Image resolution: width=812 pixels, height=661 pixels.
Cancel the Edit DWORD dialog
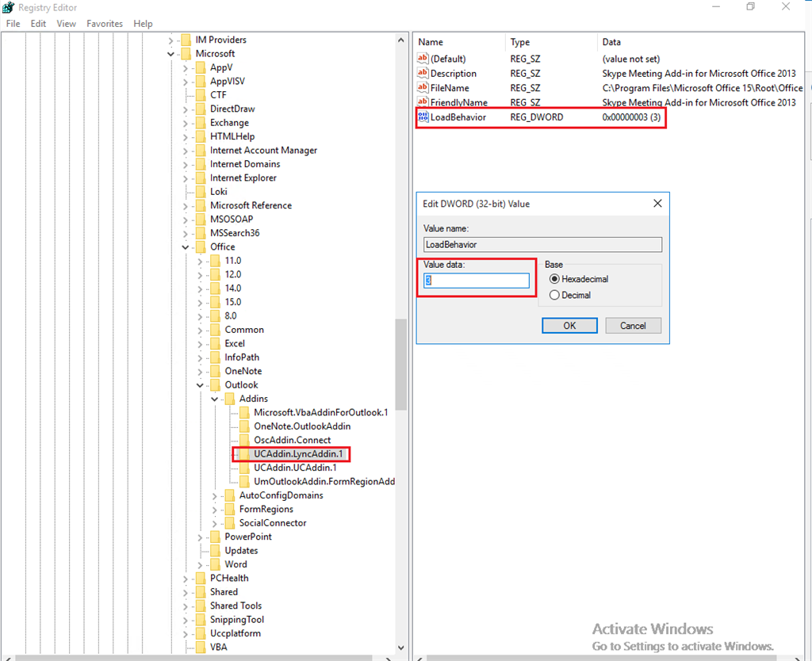633,326
